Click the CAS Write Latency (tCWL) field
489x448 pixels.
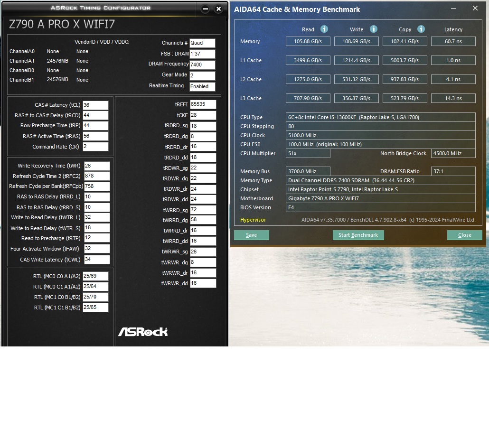click(x=97, y=260)
